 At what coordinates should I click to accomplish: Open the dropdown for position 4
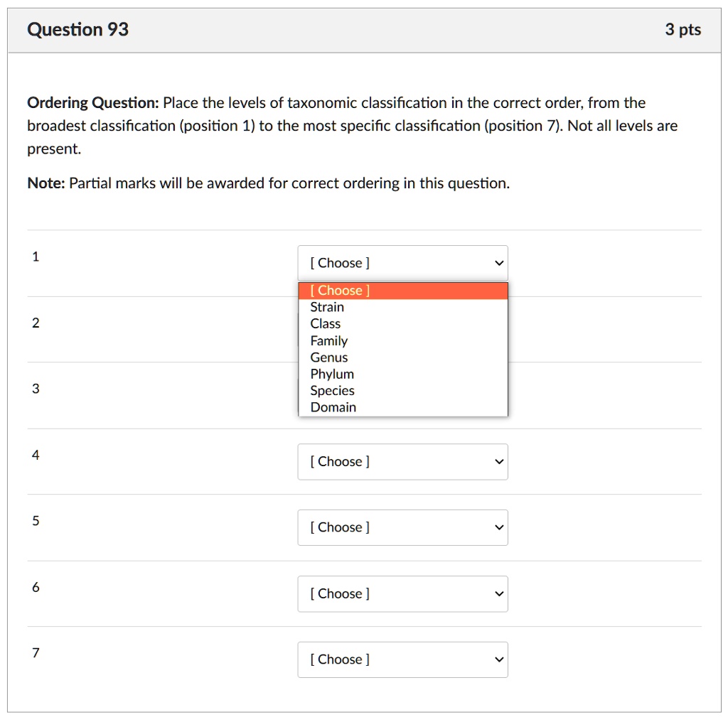click(x=402, y=461)
